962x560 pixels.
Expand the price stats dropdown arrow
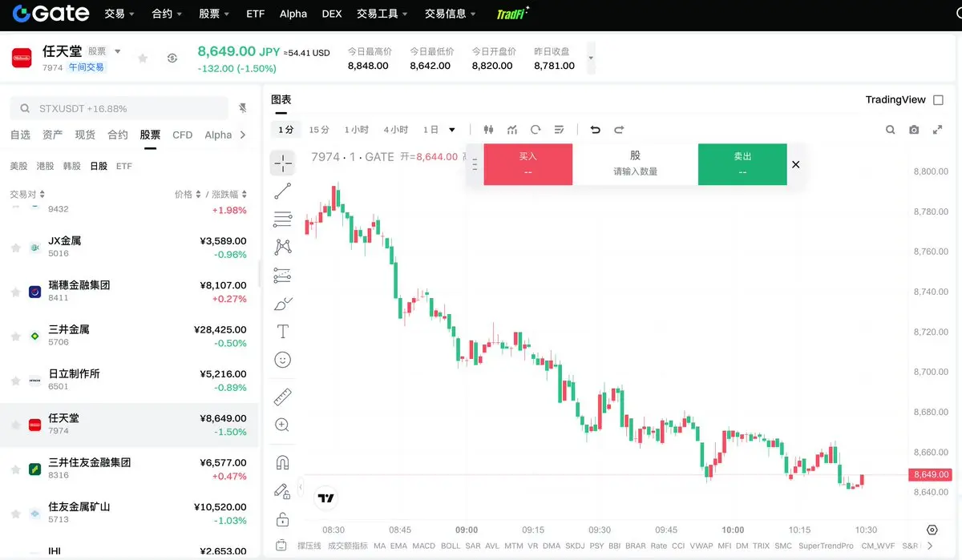pyautogui.click(x=591, y=58)
